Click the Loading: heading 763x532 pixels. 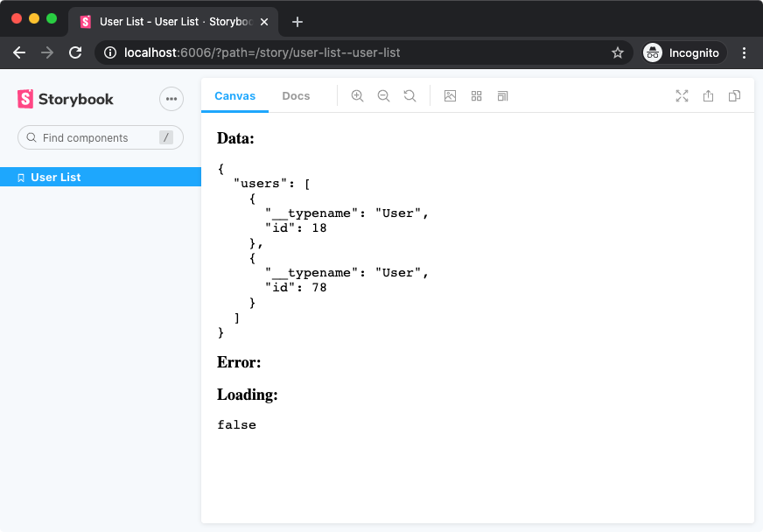coord(248,395)
